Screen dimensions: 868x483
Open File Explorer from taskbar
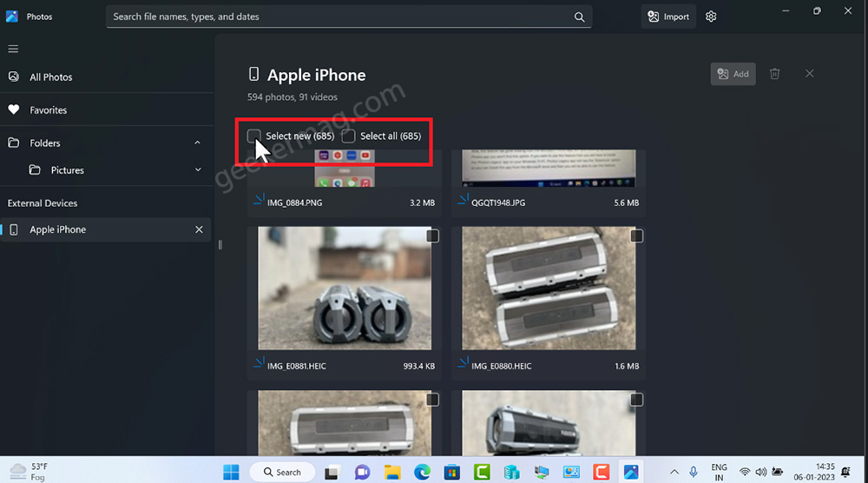(392, 473)
